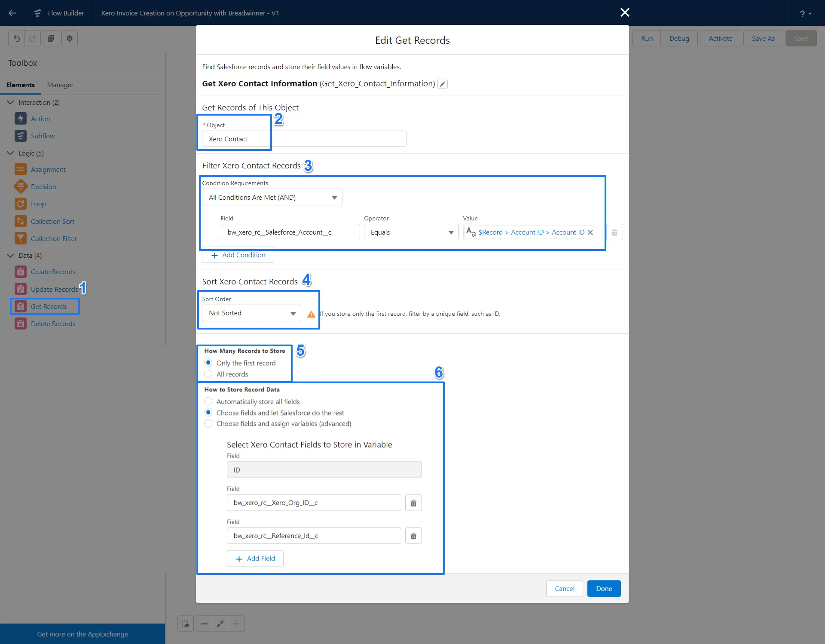825x644 pixels.
Task: Choose All records option
Action: coord(208,374)
